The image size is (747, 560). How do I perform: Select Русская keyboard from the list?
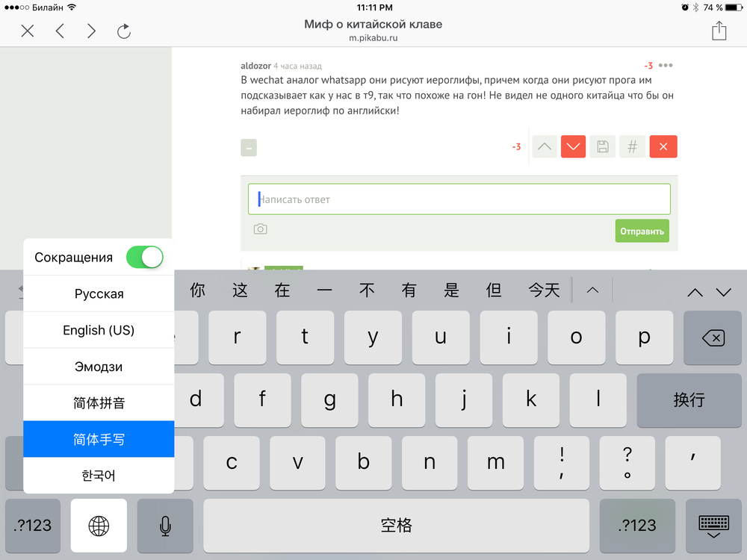coord(99,293)
